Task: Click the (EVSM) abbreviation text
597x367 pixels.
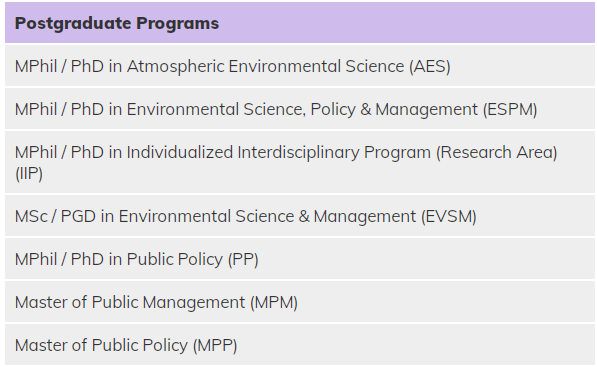Action: [449, 216]
